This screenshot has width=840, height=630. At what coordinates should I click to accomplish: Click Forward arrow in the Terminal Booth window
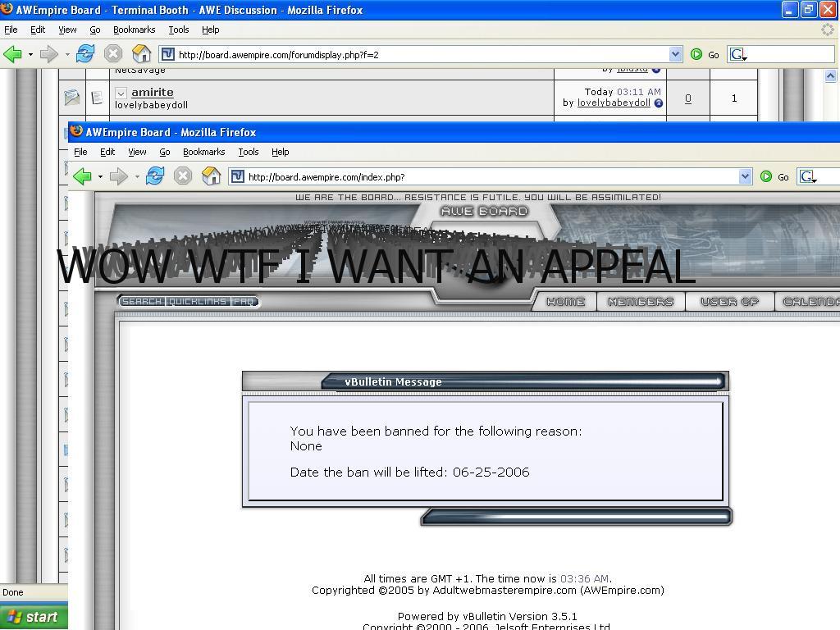click(x=48, y=54)
